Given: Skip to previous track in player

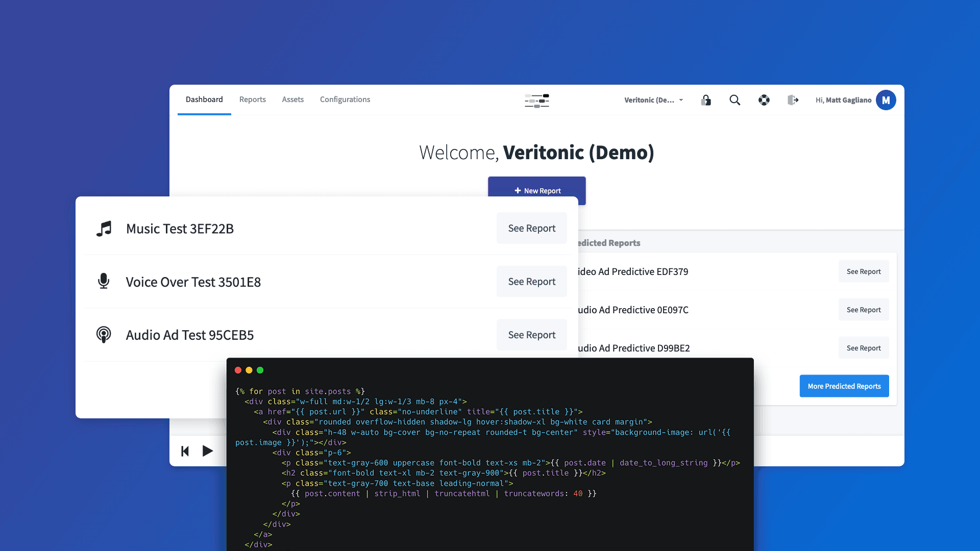Looking at the screenshot, I should pyautogui.click(x=185, y=451).
